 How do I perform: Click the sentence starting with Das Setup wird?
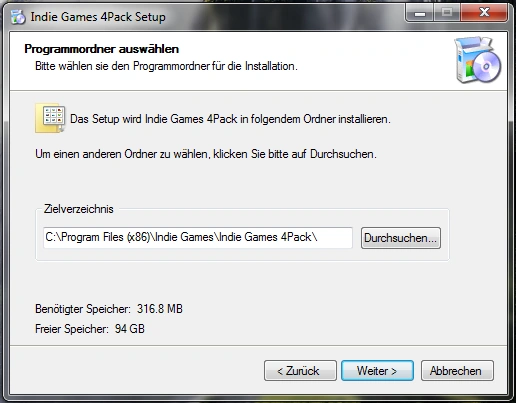[230, 119]
